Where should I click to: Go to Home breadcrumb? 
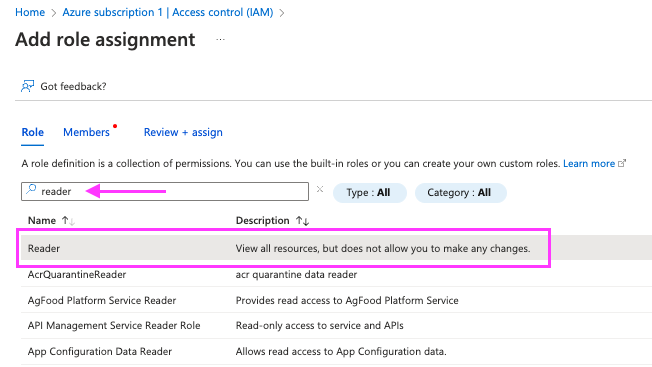point(30,12)
